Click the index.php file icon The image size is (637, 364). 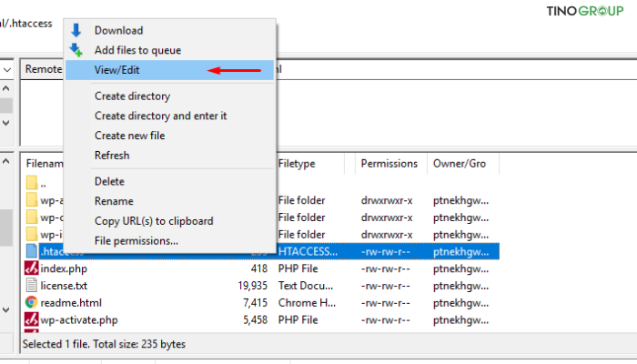(31, 268)
